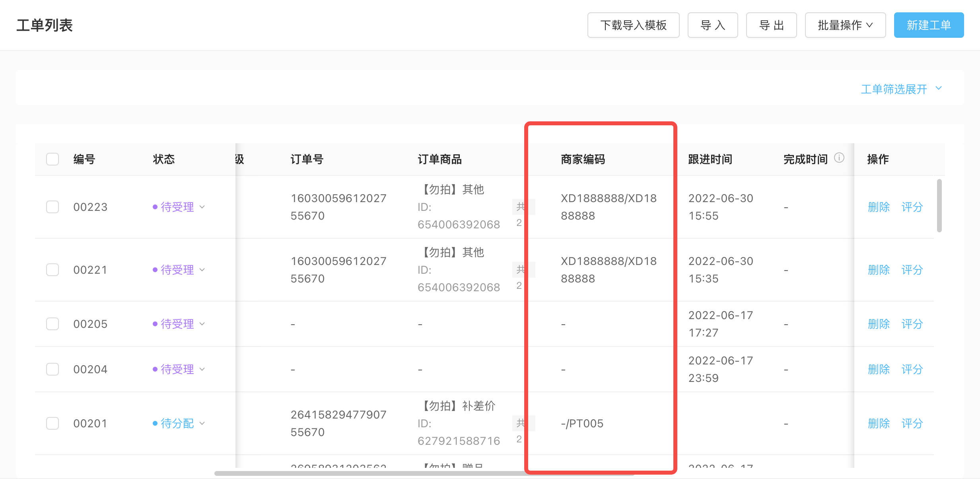Create a ticket with 新建工单
The height and width of the screenshot is (479, 980).
[x=929, y=25]
